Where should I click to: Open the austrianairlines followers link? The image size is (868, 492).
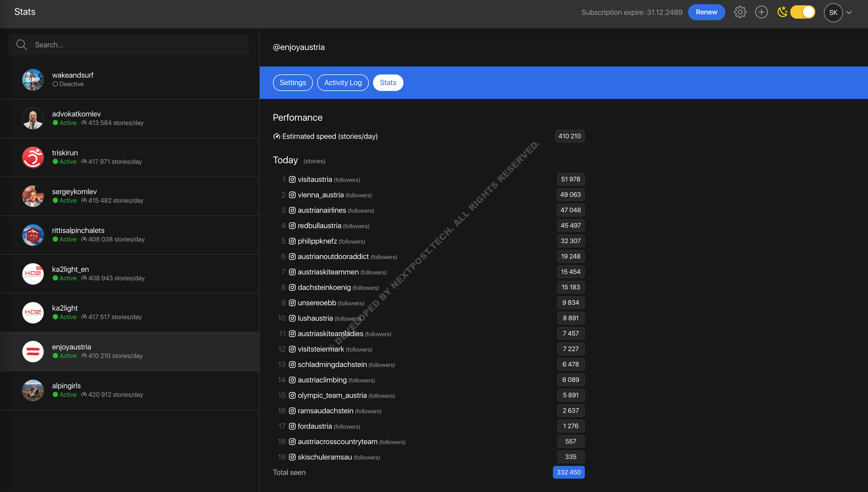pos(322,210)
